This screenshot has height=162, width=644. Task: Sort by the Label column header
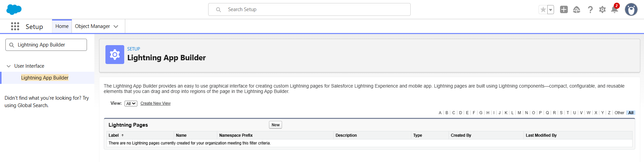coord(113,135)
